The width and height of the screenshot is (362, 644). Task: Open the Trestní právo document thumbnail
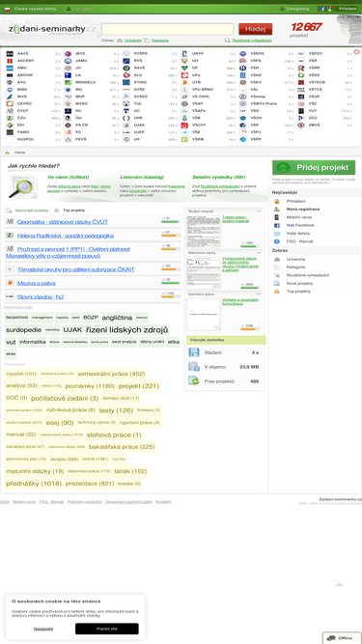pos(203,232)
